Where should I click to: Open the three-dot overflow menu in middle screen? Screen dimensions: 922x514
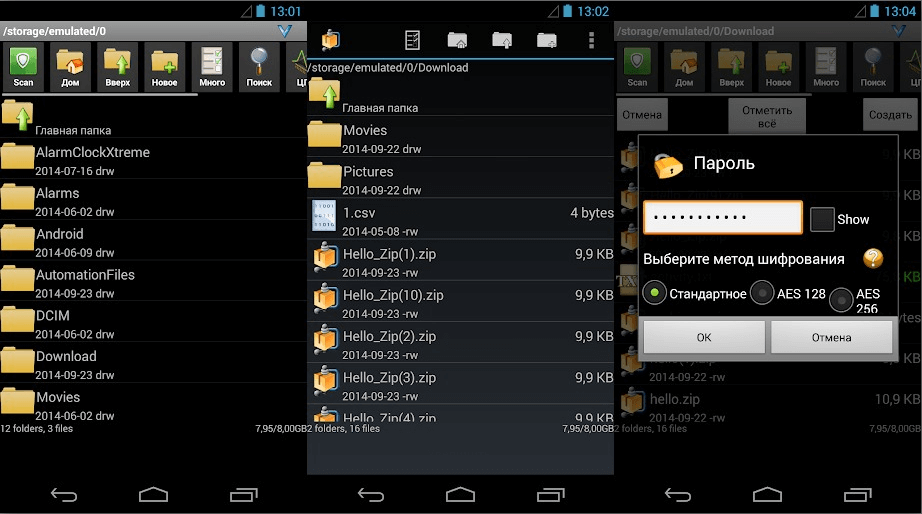point(591,40)
